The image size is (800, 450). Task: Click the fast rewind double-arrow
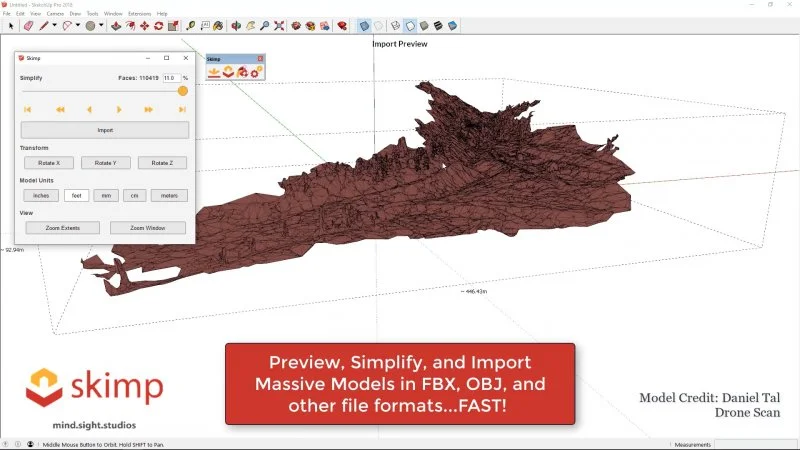pos(60,109)
